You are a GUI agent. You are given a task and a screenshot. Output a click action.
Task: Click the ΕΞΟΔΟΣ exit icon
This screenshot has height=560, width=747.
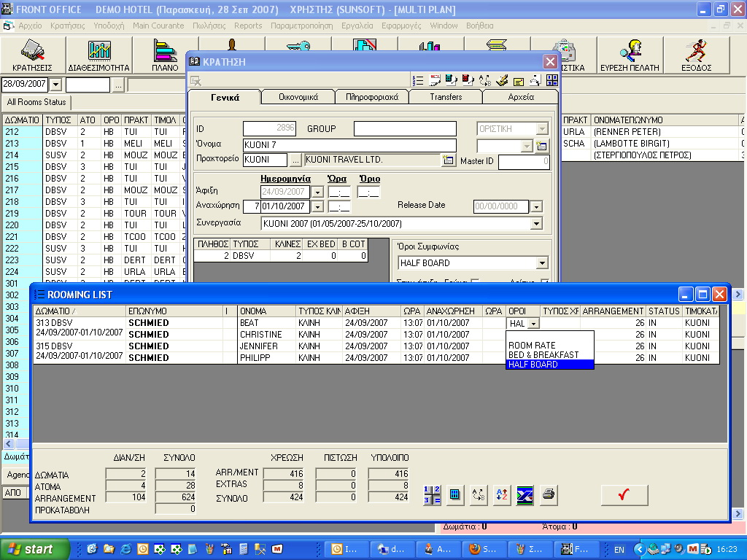[696, 56]
